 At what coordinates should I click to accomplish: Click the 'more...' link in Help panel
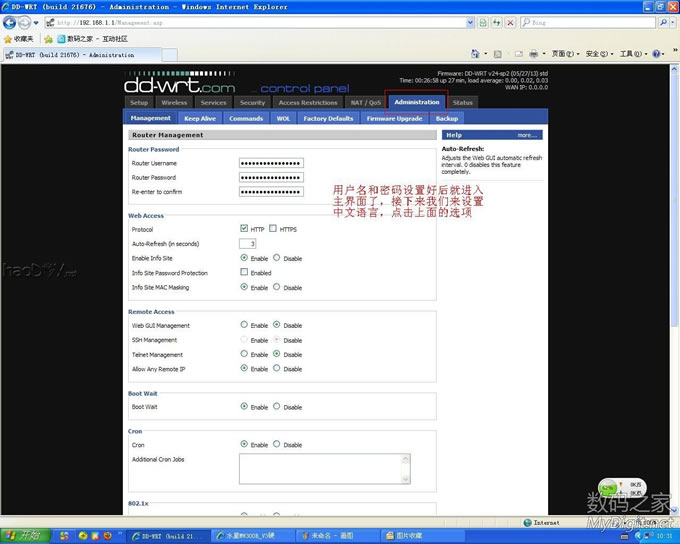click(x=527, y=135)
